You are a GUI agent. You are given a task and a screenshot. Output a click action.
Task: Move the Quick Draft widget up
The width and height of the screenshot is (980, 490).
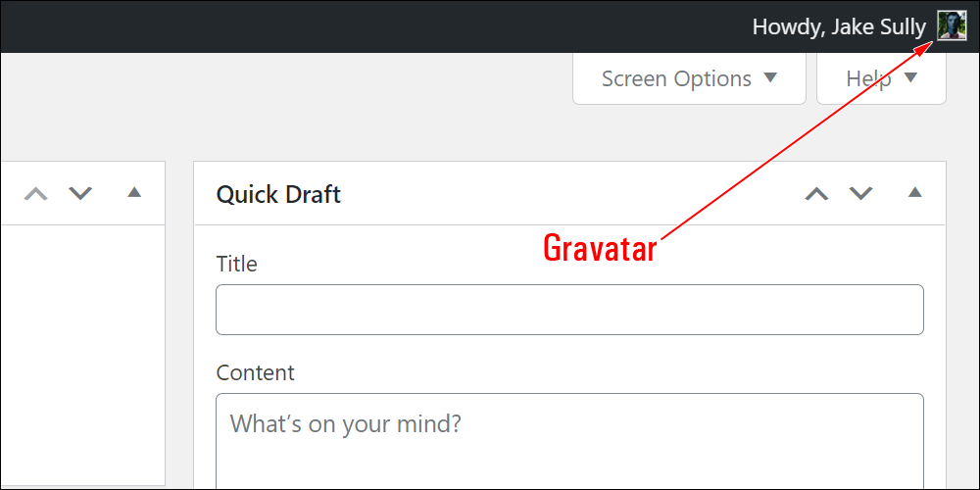(x=816, y=194)
